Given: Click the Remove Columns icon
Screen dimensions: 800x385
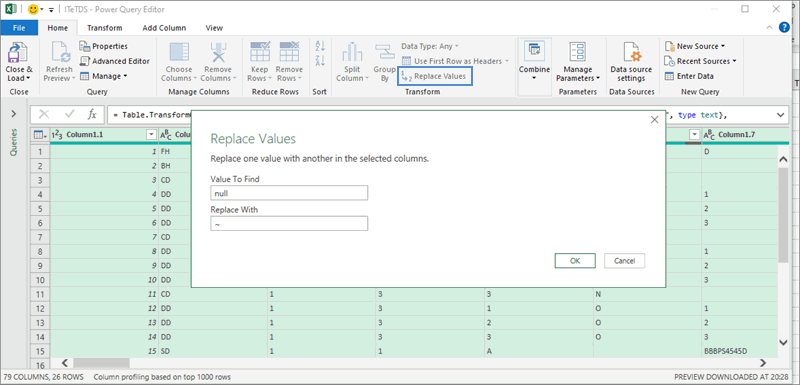Looking at the screenshot, I should point(218,53).
